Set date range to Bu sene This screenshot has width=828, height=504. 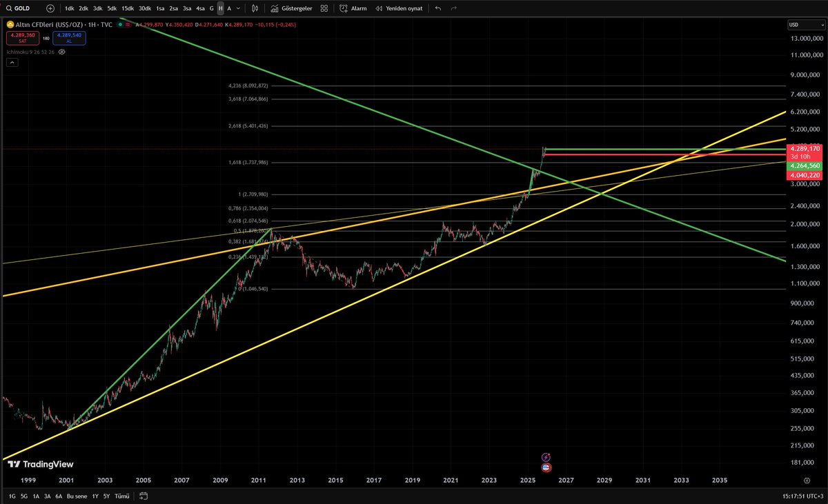(x=78, y=496)
